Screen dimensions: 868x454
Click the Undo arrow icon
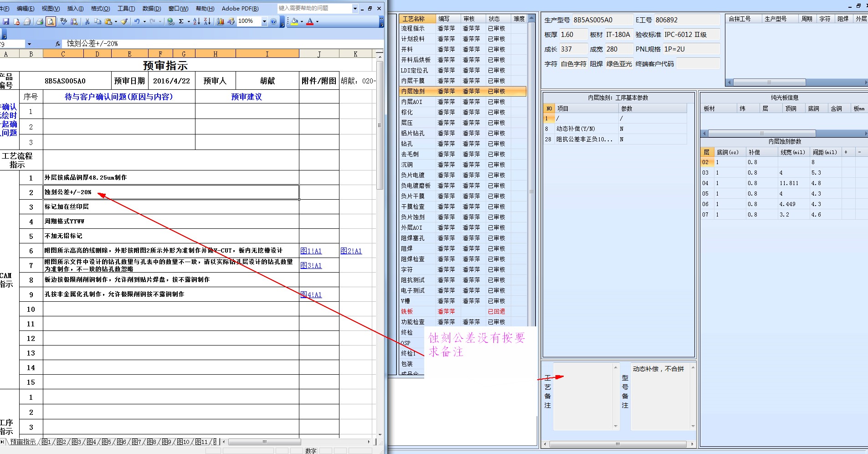137,21
